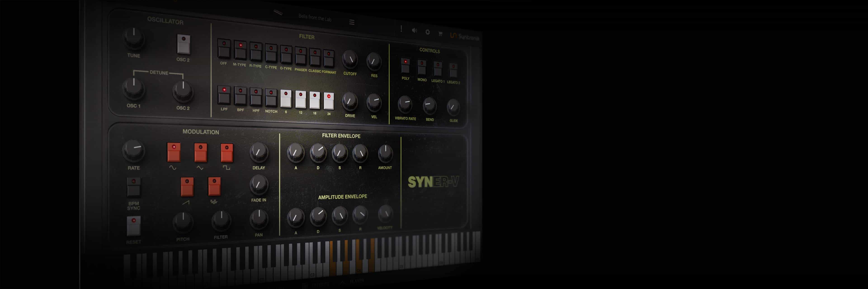Select the 18 dB slope button
This screenshot has width=868, height=289.
coord(315,101)
